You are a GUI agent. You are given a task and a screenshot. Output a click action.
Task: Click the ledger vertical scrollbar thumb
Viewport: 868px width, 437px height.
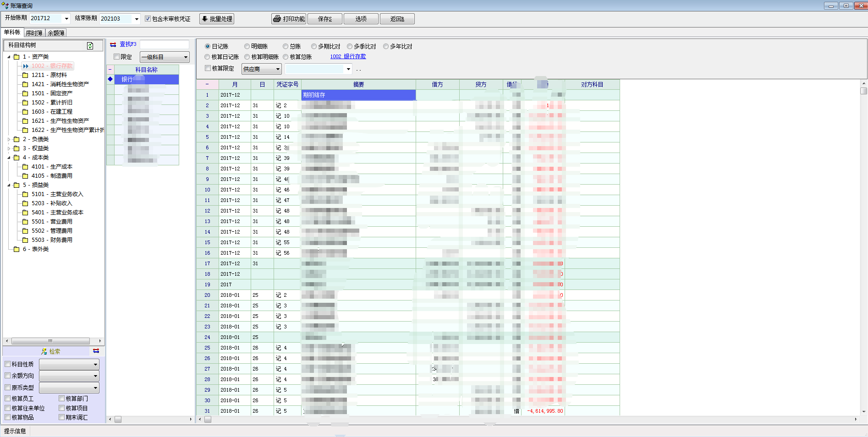pyautogui.click(x=864, y=91)
